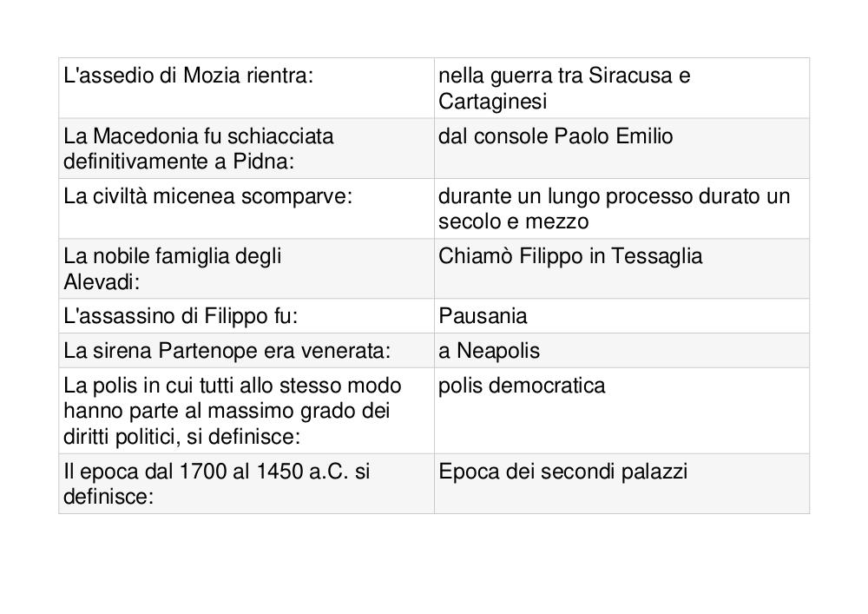Image resolution: width=868 pixels, height=614 pixels.
Task: Select the cell about Macedonia schiacciata a Pidna
Action: (x=247, y=149)
